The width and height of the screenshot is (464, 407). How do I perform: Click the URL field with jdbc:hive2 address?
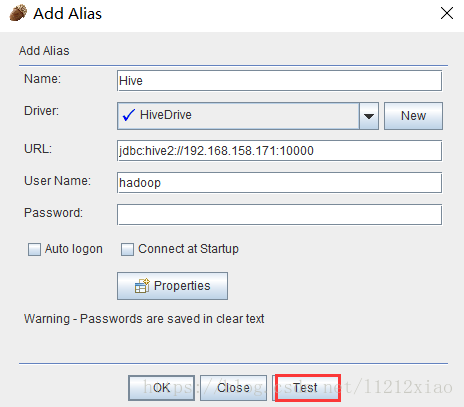click(279, 151)
